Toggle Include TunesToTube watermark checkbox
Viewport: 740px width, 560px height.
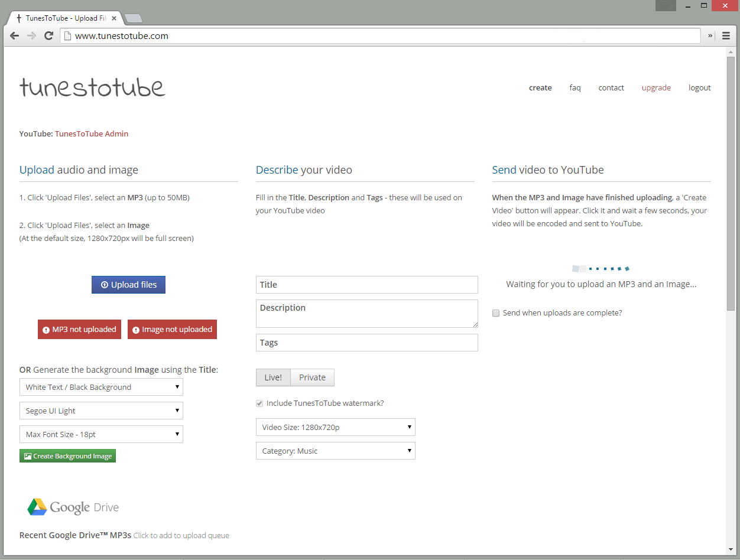(x=259, y=403)
